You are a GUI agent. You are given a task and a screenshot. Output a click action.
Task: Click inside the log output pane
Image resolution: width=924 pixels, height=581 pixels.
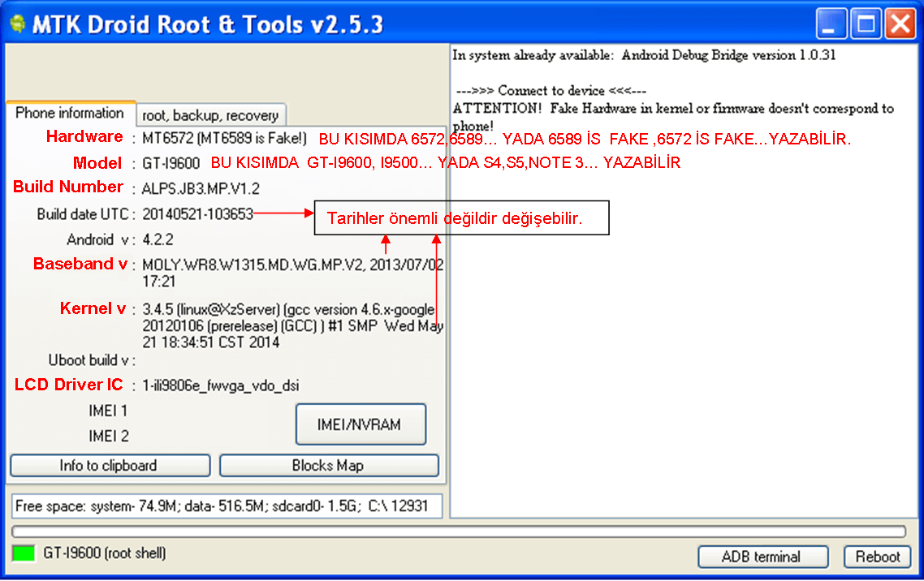tap(684, 325)
